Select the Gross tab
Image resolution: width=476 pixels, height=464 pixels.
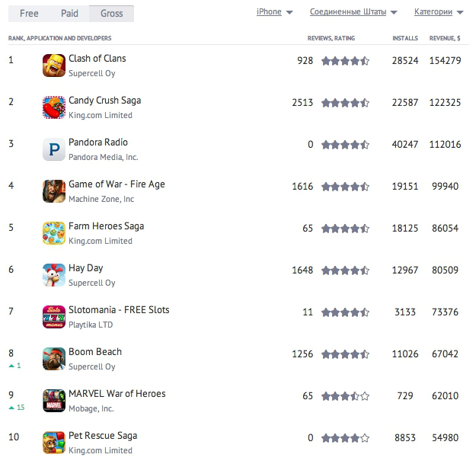112,14
